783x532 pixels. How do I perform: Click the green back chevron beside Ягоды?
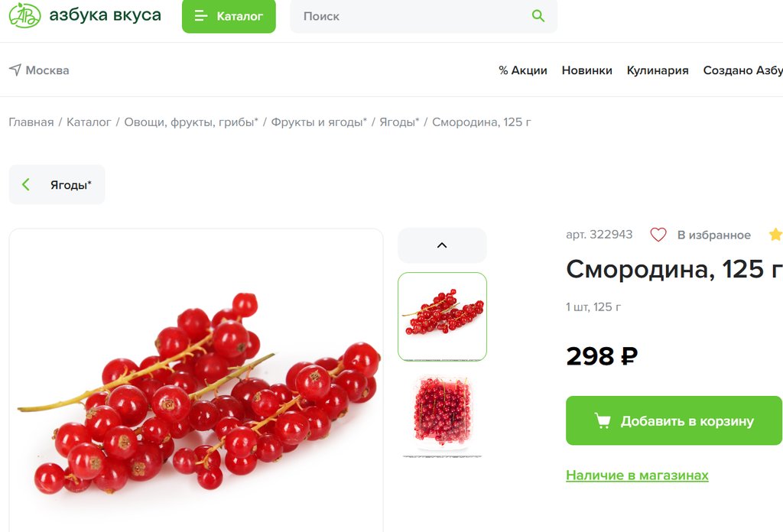click(26, 185)
